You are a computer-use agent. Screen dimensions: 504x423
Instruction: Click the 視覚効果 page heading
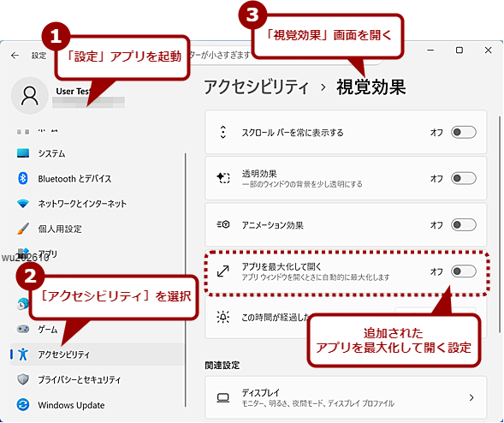coord(371,86)
